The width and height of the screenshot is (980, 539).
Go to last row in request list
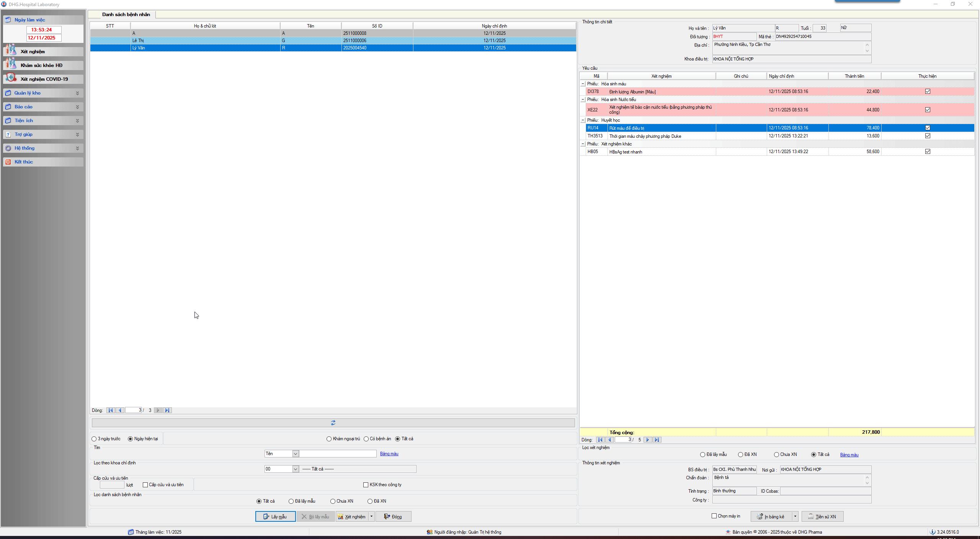coord(657,439)
